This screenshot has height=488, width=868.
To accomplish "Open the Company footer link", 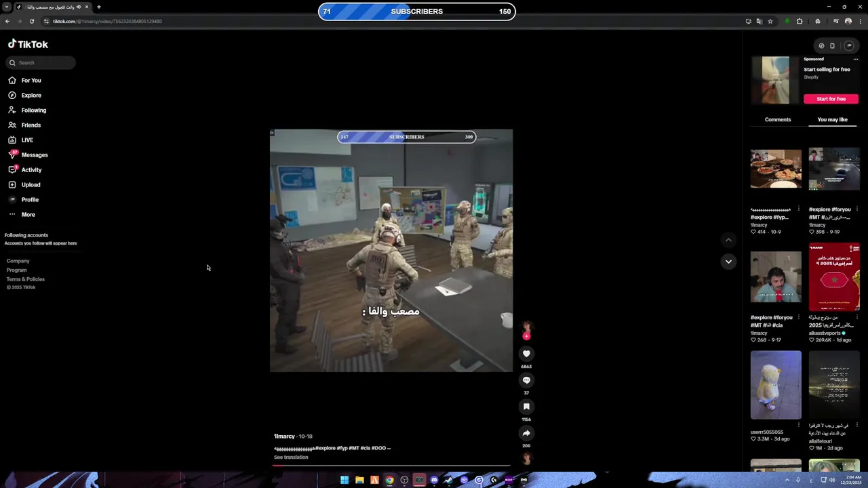I will 18,261.
